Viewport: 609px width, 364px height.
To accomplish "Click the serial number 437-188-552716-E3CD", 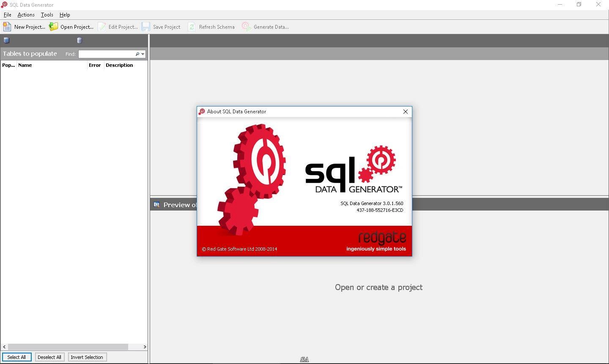I will click(x=380, y=210).
